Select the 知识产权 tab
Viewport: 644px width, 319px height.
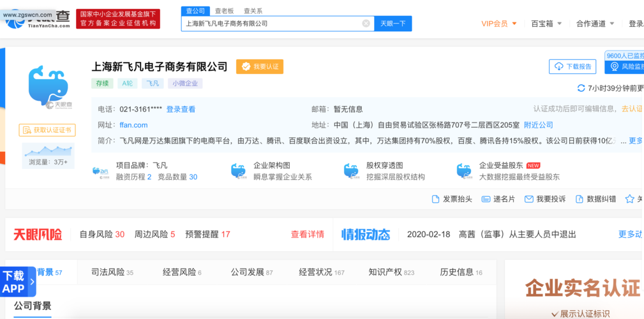[391, 272]
